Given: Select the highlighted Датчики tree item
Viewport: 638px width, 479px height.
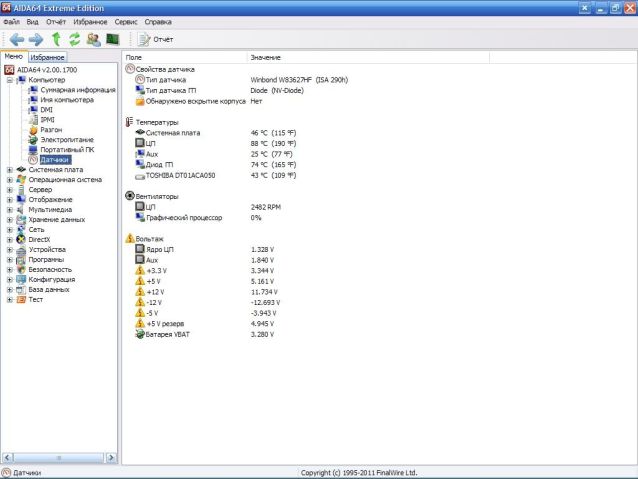Looking at the screenshot, I should 55,160.
